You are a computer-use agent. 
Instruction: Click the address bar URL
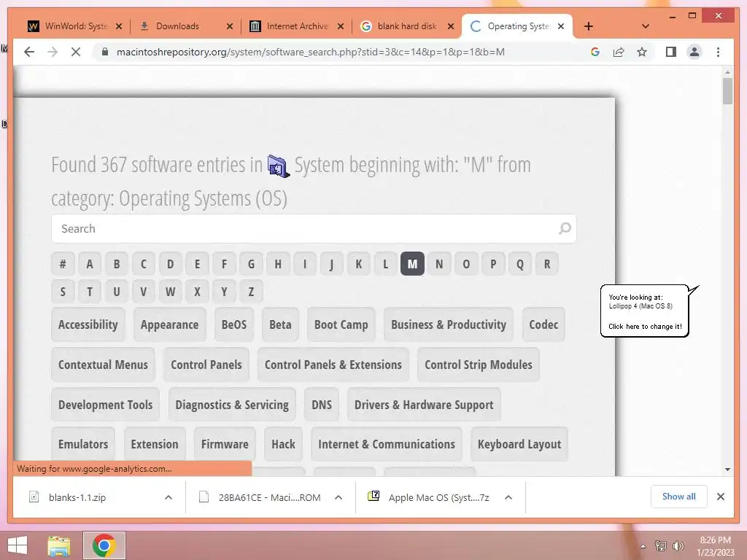(x=311, y=52)
